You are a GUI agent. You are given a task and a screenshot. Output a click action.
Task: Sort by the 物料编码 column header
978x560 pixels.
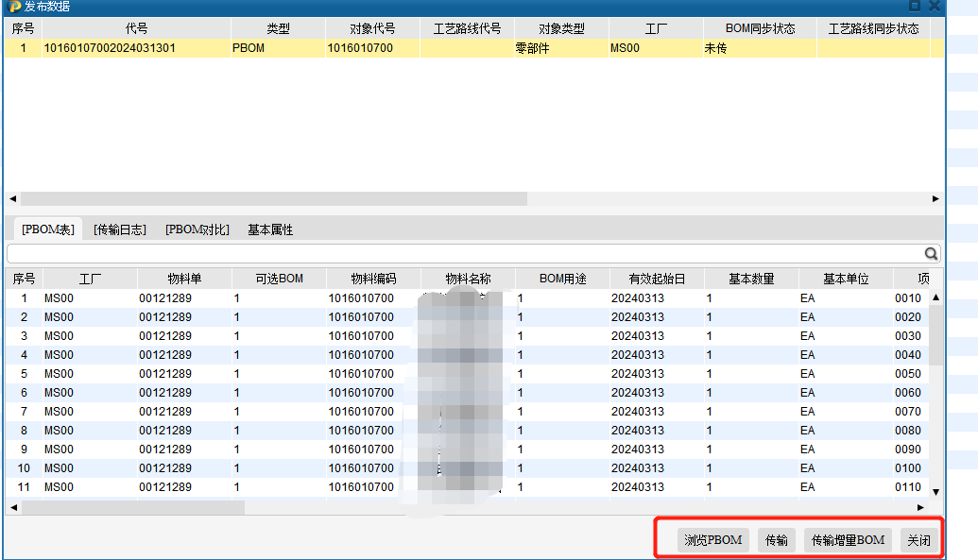[x=373, y=279]
